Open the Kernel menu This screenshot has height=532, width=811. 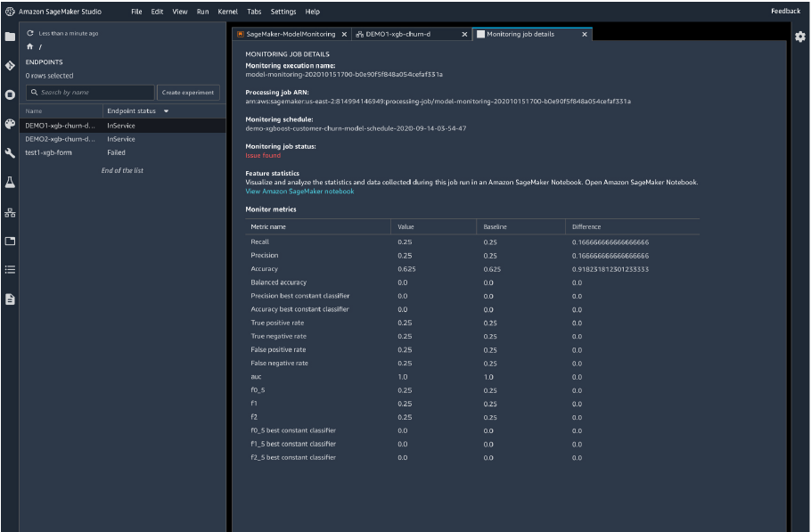tap(227, 12)
